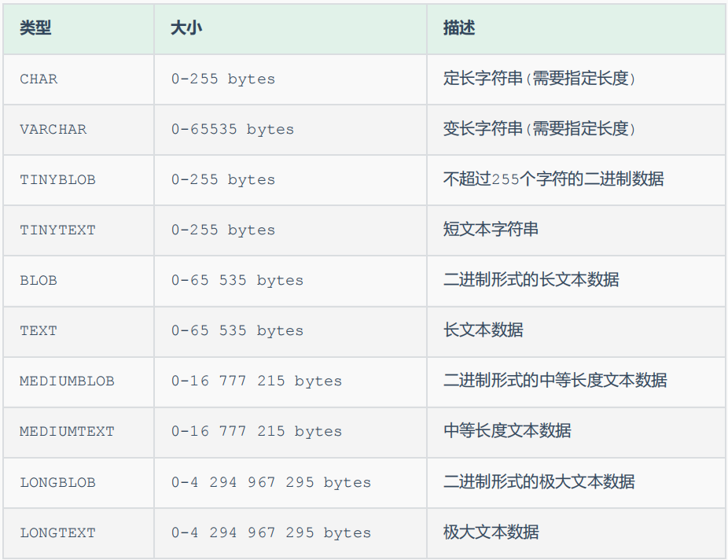Select the LONGTEXT type cell
The width and height of the screenshot is (728, 560).
(57, 532)
